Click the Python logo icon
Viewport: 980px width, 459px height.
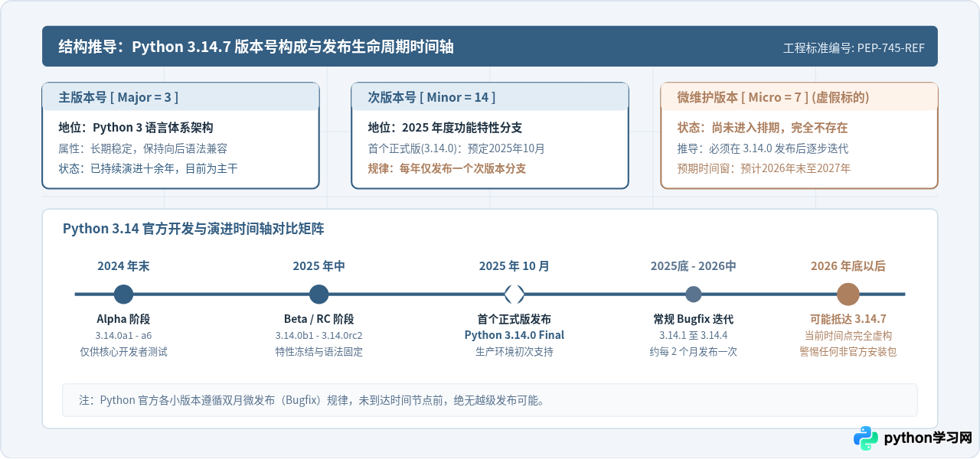[x=866, y=438]
